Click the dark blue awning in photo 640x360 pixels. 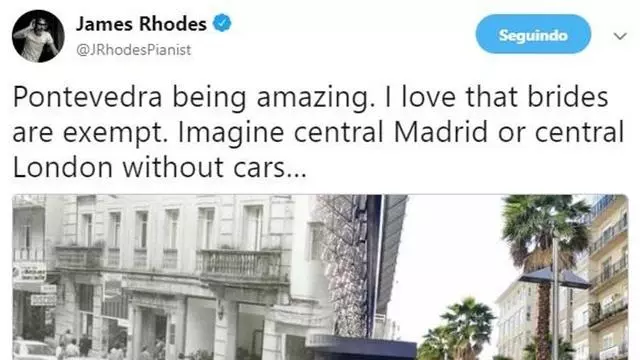361,347
